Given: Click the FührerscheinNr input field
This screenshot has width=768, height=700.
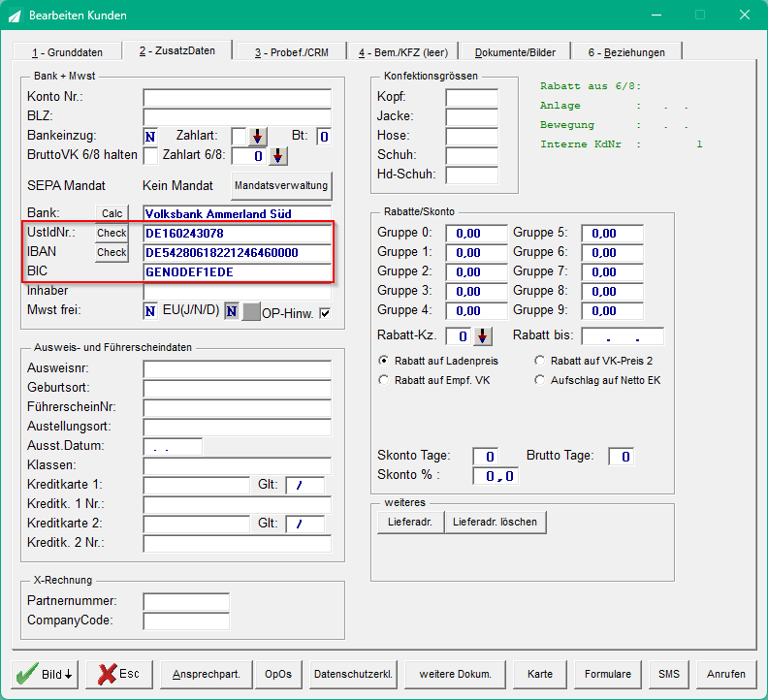Looking at the screenshot, I should click(237, 407).
